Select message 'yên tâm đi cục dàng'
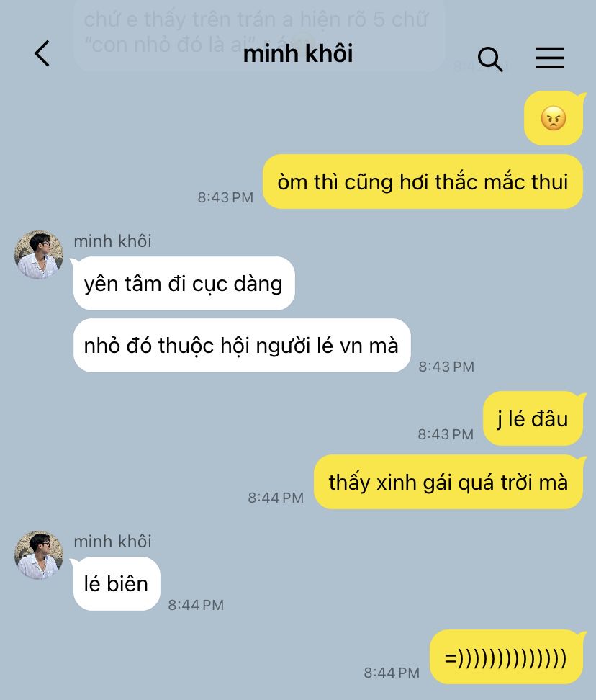The height and width of the screenshot is (700, 596). coord(184,284)
